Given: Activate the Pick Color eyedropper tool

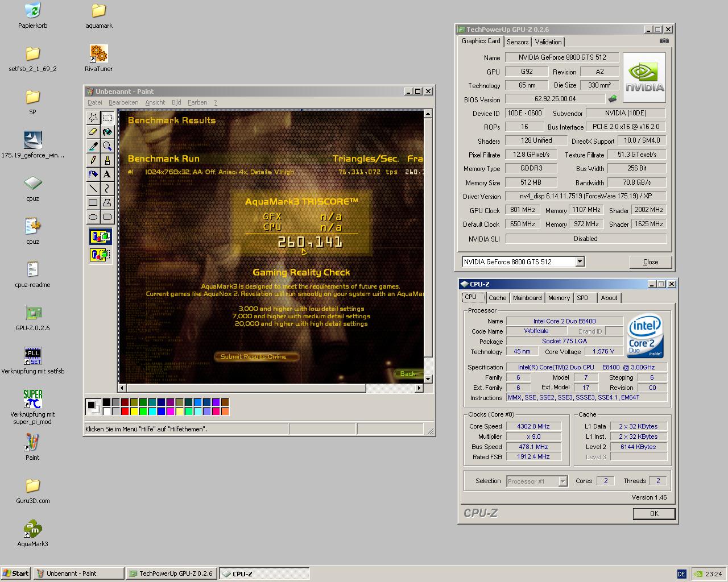Looking at the screenshot, I should point(93,146).
